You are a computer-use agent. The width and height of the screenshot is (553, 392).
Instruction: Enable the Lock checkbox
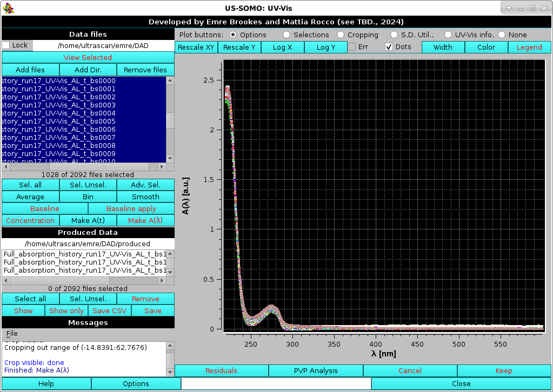coord(5,45)
